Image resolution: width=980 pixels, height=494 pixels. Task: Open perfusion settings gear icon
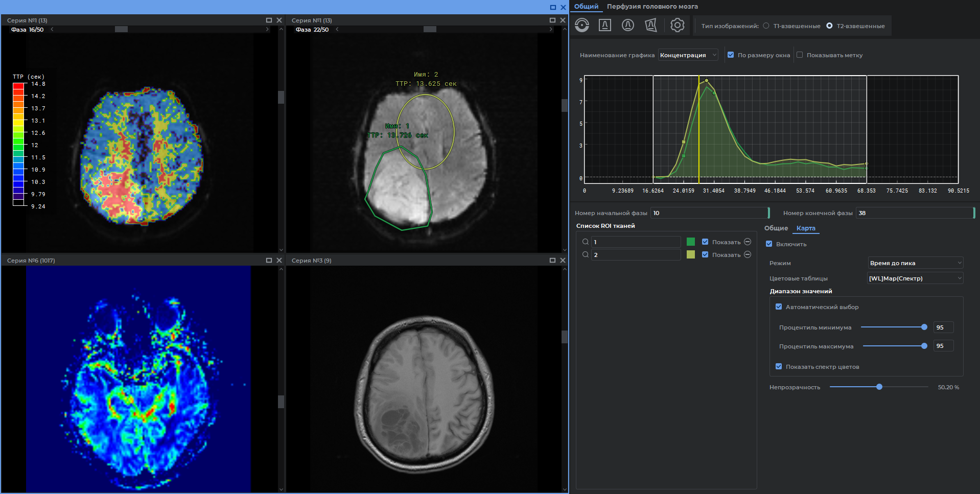677,25
